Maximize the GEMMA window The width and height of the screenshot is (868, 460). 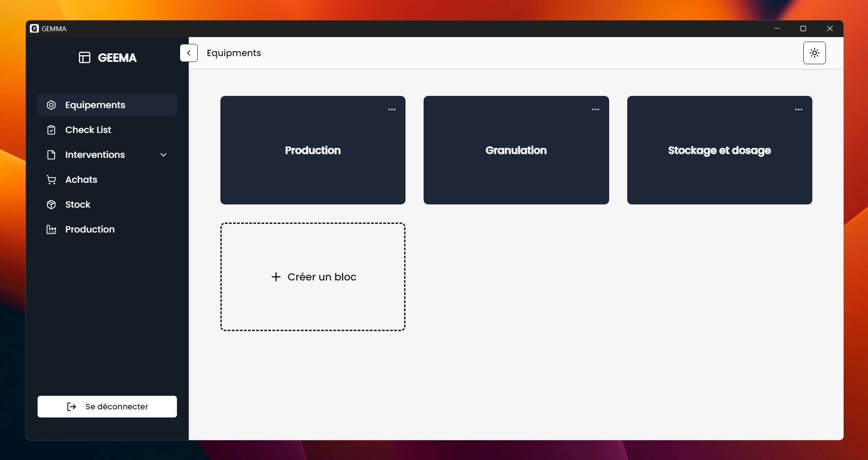803,28
